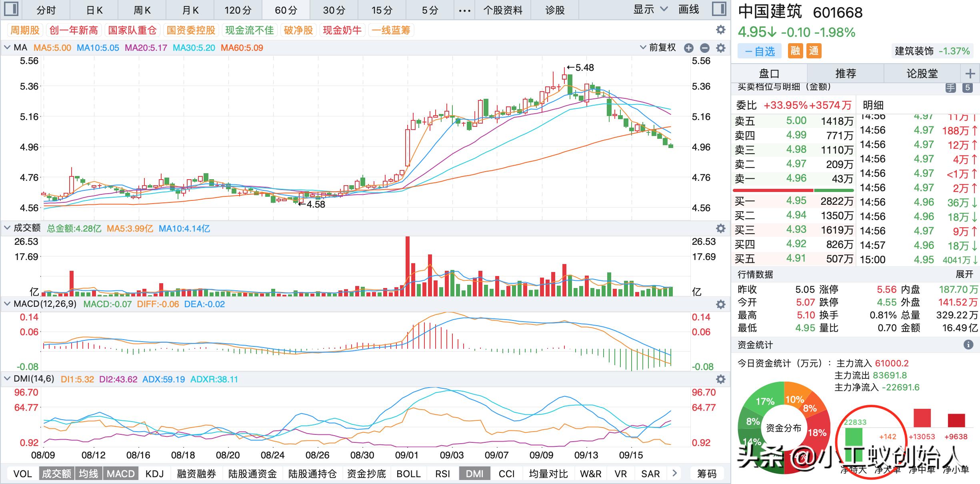Click the left panel toggle icon
The height and width of the screenshot is (484, 980).
11,9
